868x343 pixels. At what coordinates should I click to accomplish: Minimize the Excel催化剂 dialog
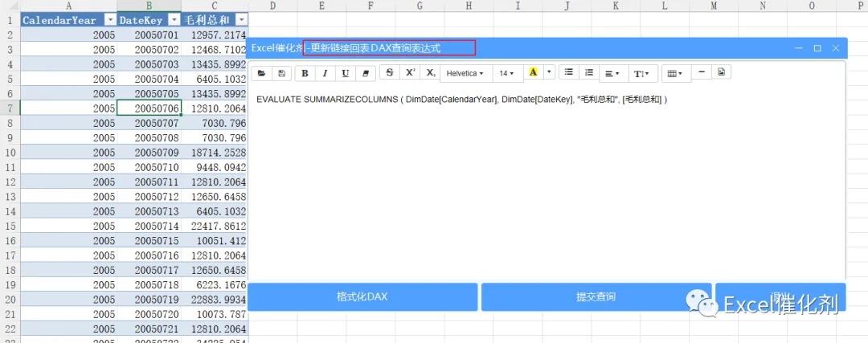click(799, 48)
